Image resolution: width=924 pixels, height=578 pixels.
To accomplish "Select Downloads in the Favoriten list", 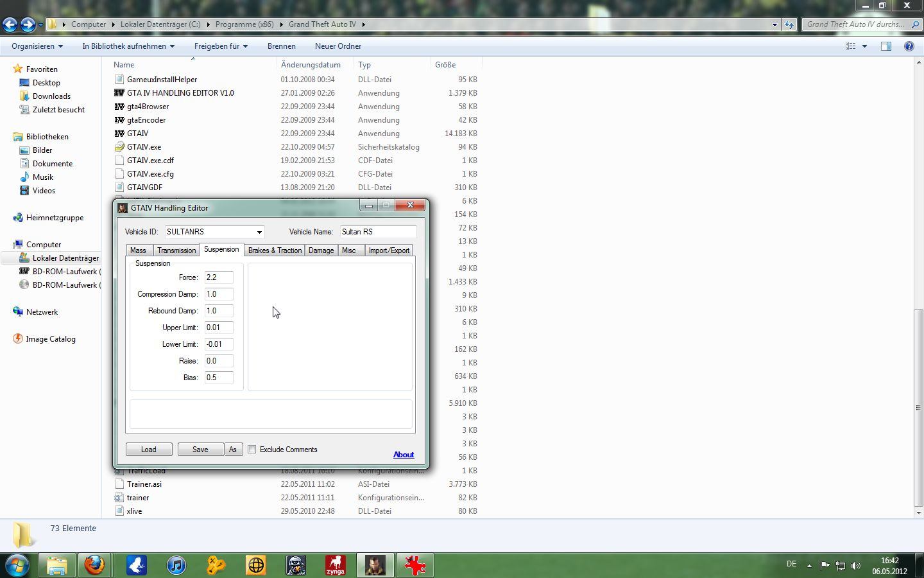I will pos(51,96).
